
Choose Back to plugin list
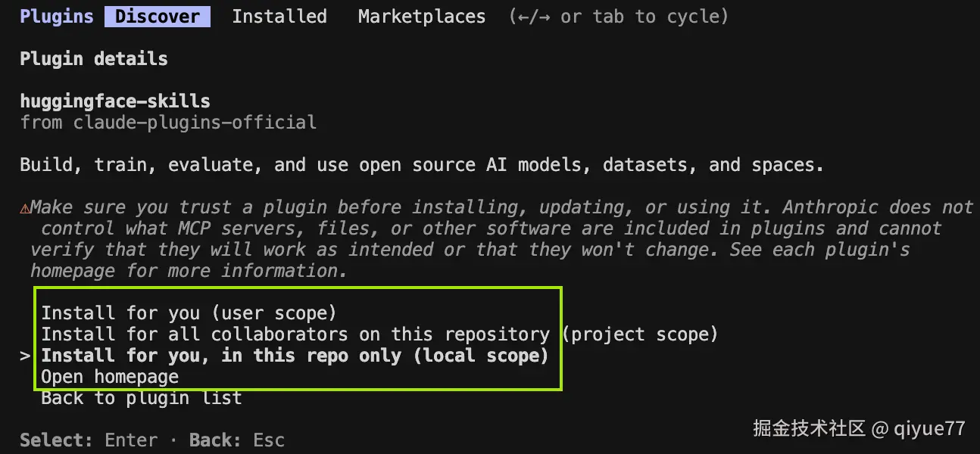142,398
